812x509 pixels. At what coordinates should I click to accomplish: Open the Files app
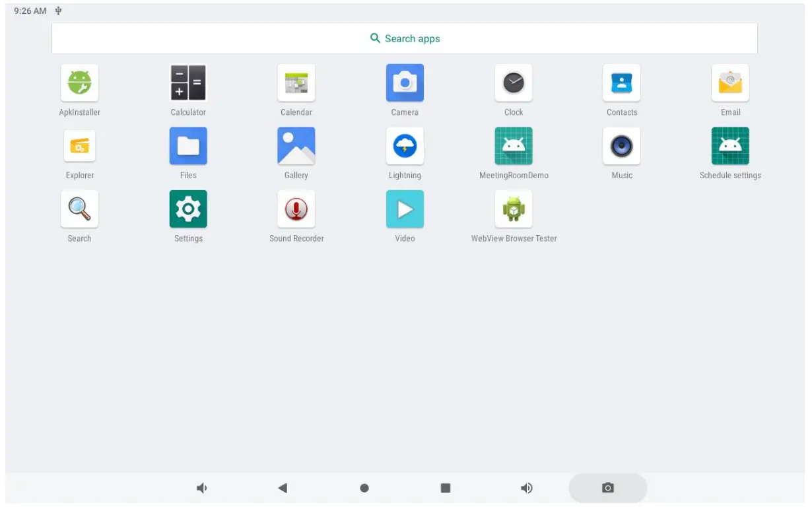188,146
